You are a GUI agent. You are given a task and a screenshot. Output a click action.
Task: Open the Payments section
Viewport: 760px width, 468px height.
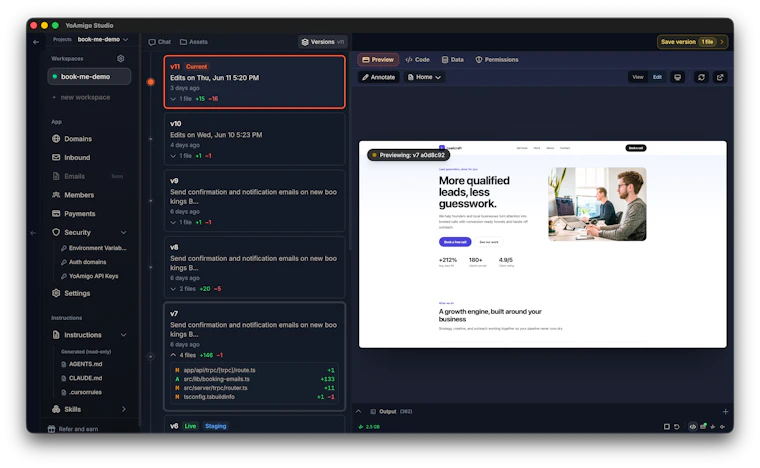[74, 214]
